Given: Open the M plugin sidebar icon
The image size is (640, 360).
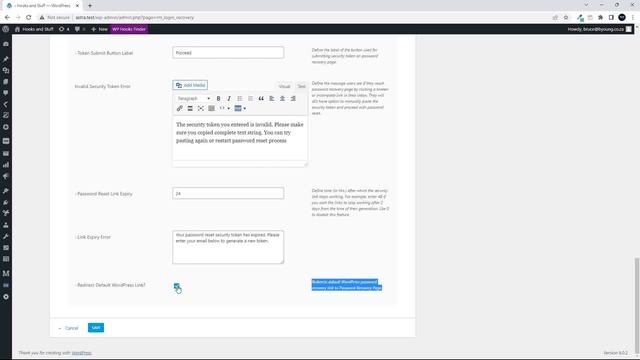Looking at the screenshot, I should pyautogui.click(x=6, y=273).
